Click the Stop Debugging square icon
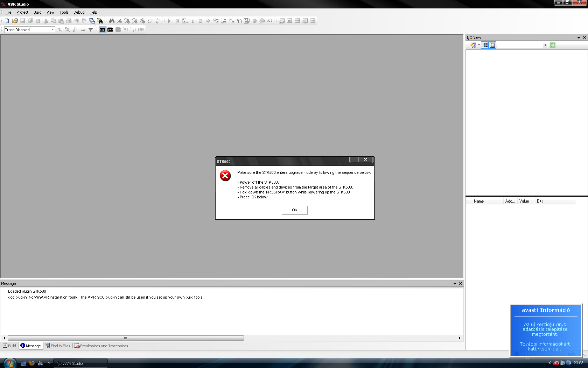588x368 pixels. pos(177,21)
